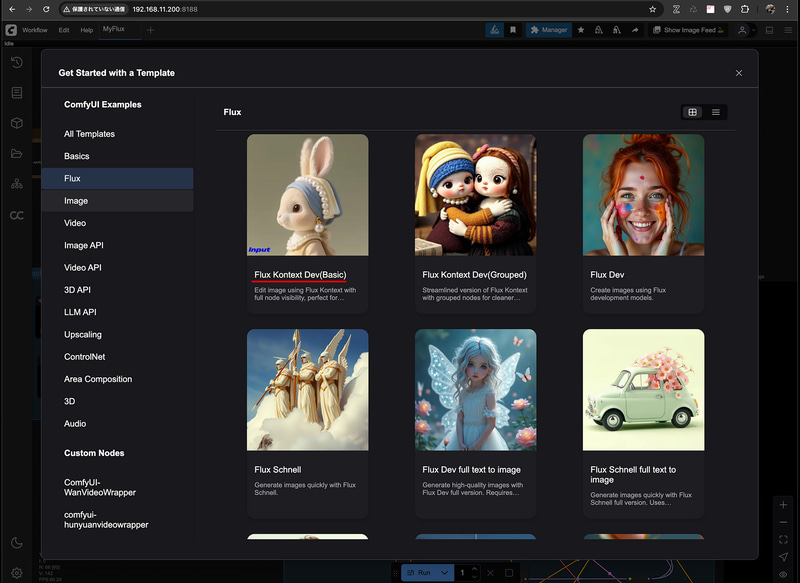This screenshot has width=800, height=583.
Task: Toggle dark theme moon icon
Action: pyautogui.click(x=17, y=543)
